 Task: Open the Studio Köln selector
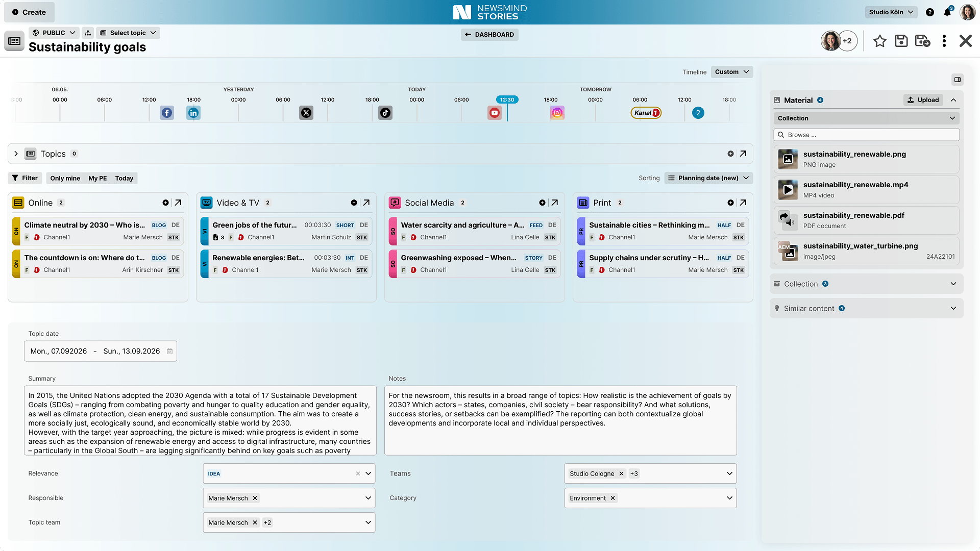click(891, 12)
